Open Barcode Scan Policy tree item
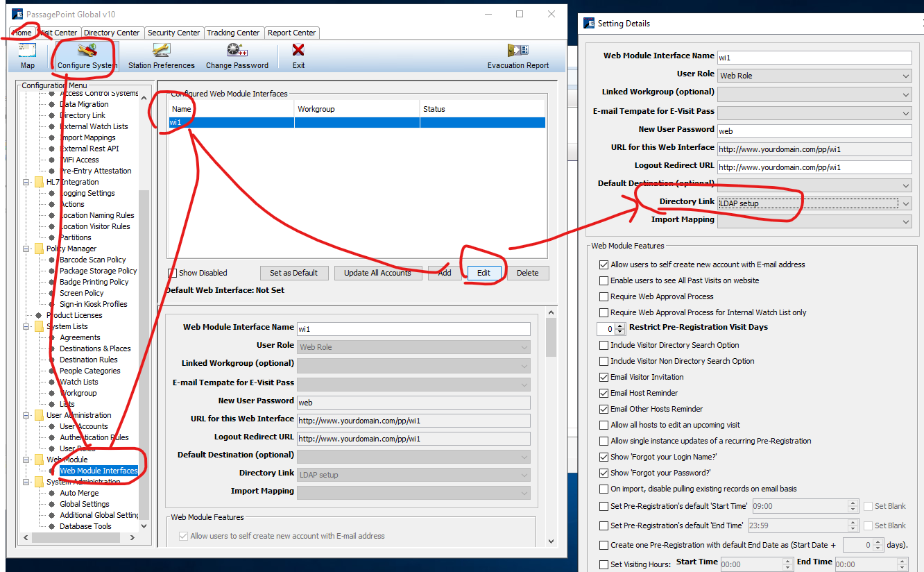The width and height of the screenshot is (924, 572). tap(92, 260)
